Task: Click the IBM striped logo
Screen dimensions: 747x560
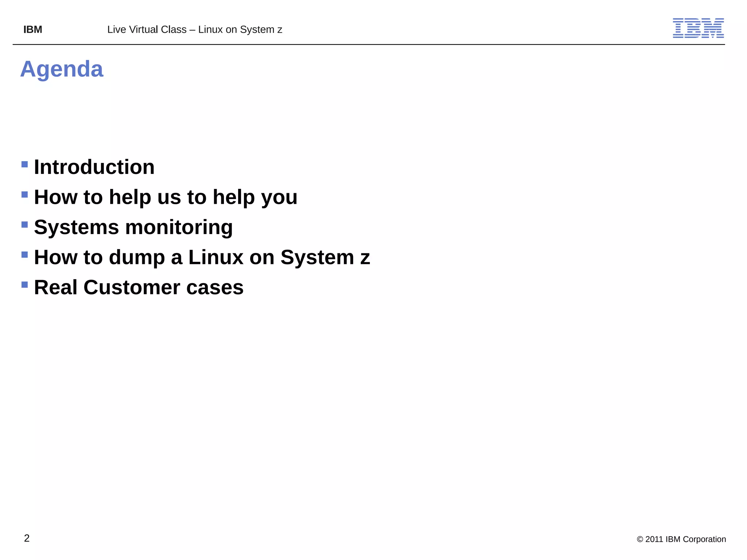Action: (x=698, y=28)
